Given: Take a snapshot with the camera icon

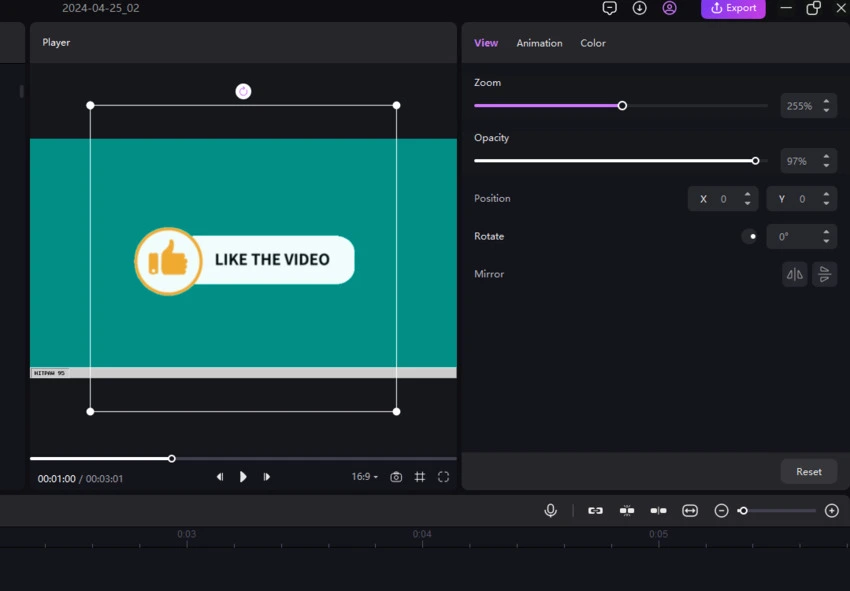Looking at the screenshot, I should coord(396,477).
